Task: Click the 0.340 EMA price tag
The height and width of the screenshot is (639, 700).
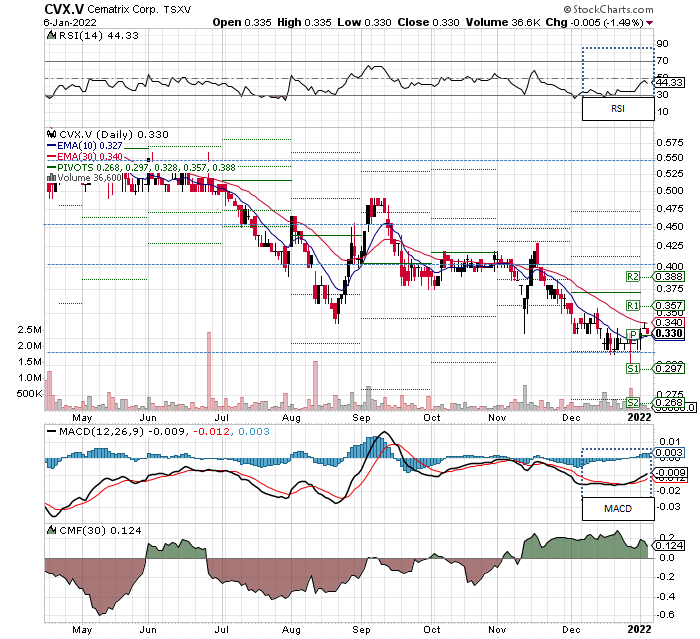Action: [x=669, y=322]
